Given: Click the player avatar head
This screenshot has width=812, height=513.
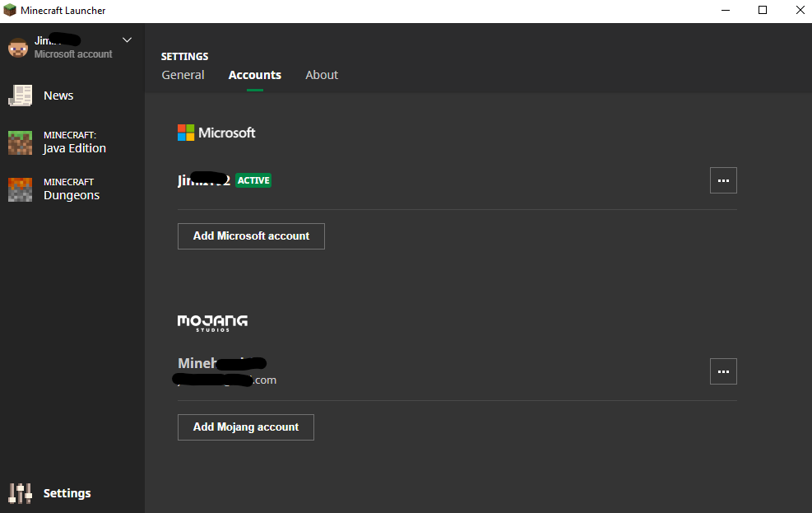Looking at the screenshot, I should [x=18, y=47].
